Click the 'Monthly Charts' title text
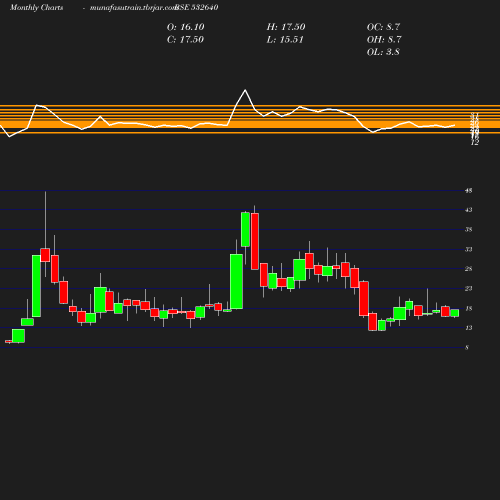 click(37, 7)
